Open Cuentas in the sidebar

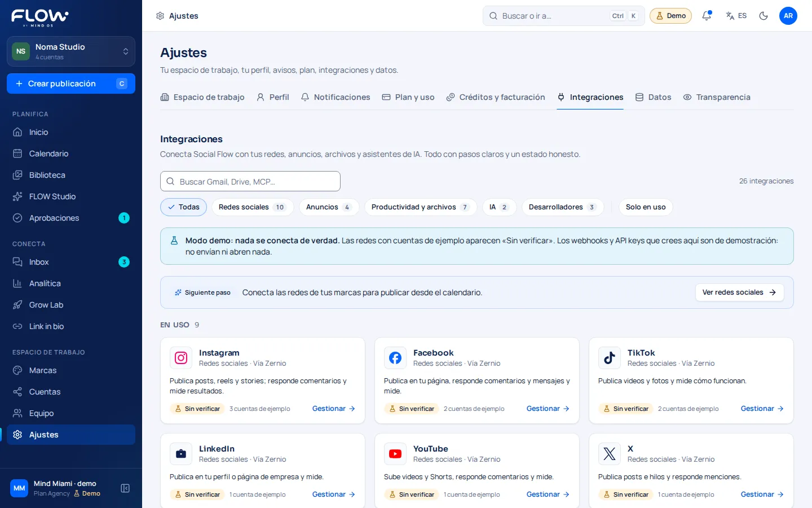(71, 392)
